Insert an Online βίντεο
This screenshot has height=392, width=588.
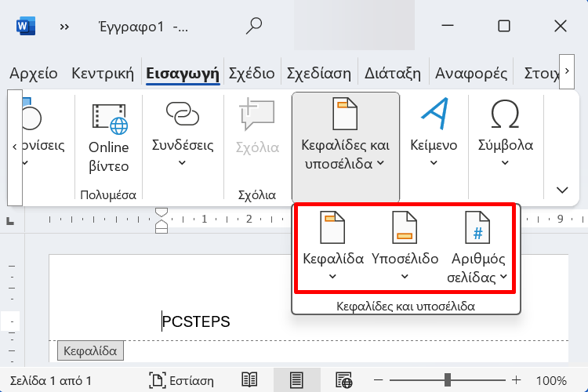click(x=109, y=138)
